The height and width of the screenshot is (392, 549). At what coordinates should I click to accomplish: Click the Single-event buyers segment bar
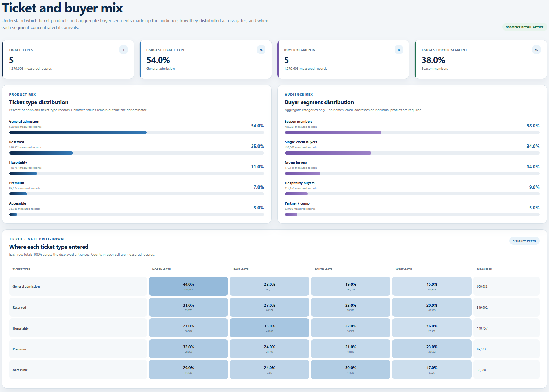pos(412,153)
